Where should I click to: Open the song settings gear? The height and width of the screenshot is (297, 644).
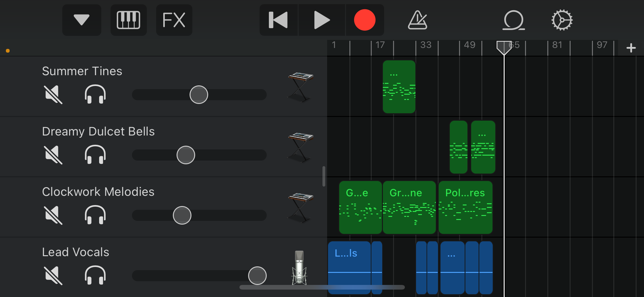coord(562,20)
